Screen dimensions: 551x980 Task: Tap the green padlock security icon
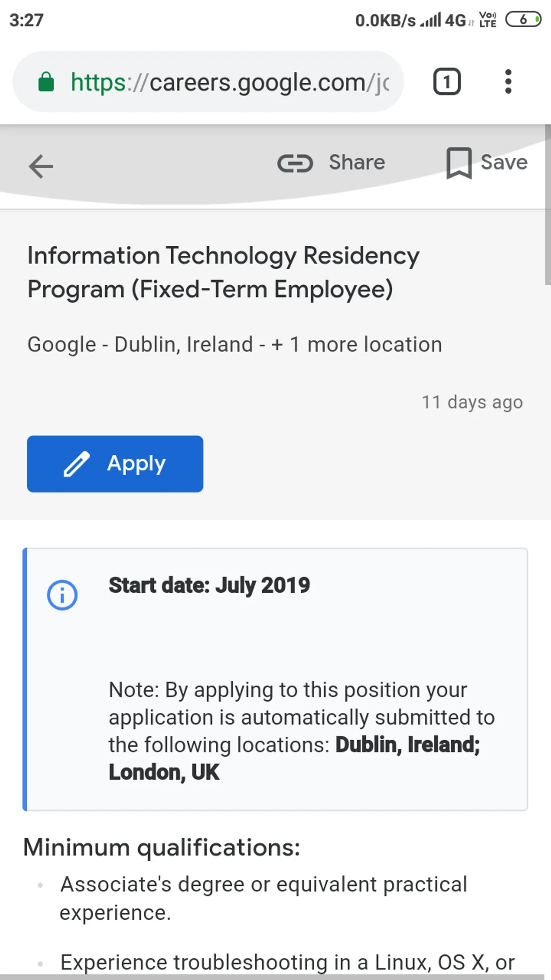(46, 82)
